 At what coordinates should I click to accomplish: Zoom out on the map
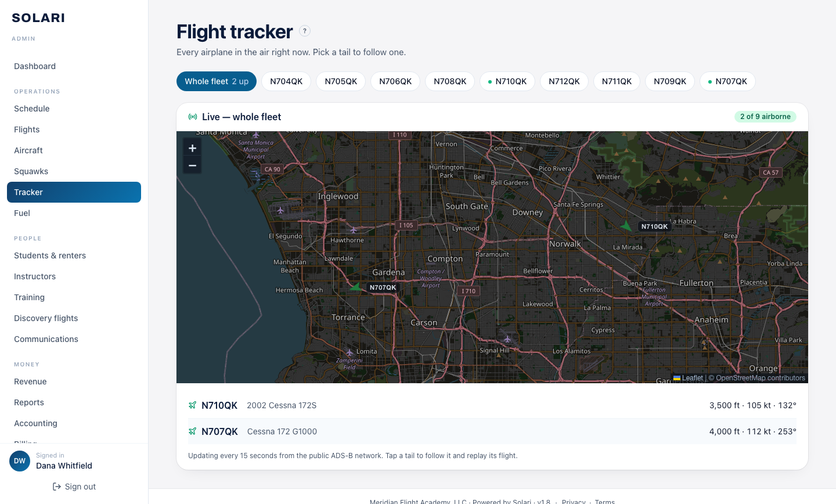click(192, 165)
